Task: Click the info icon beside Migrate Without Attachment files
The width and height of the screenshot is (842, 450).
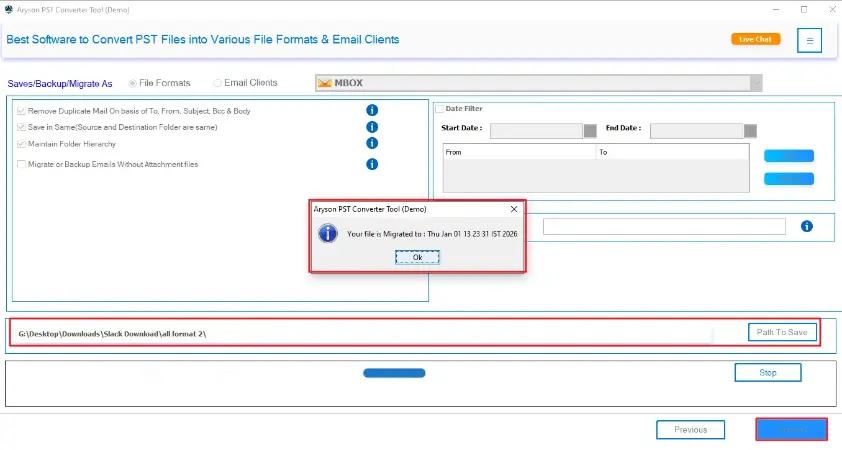Action: tap(372, 164)
